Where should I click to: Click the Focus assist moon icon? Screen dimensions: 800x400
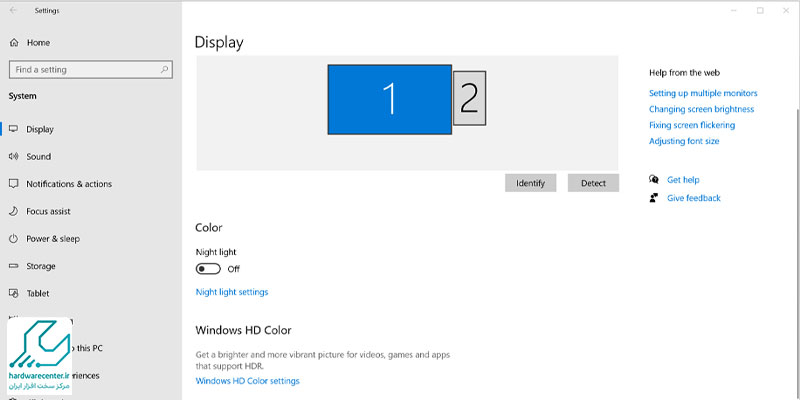pyautogui.click(x=14, y=211)
